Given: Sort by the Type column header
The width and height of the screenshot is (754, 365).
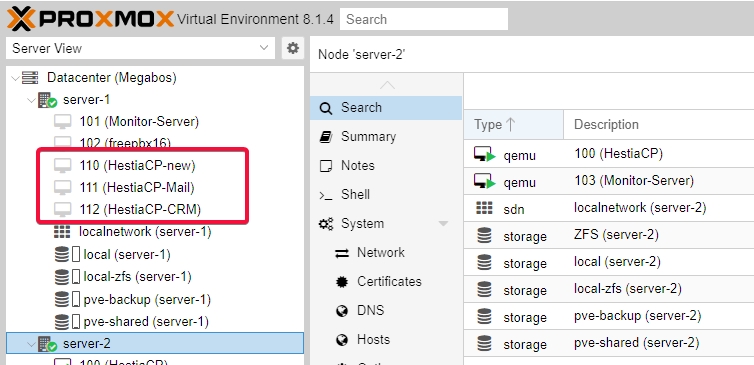Looking at the screenshot, I should point(514,125).
